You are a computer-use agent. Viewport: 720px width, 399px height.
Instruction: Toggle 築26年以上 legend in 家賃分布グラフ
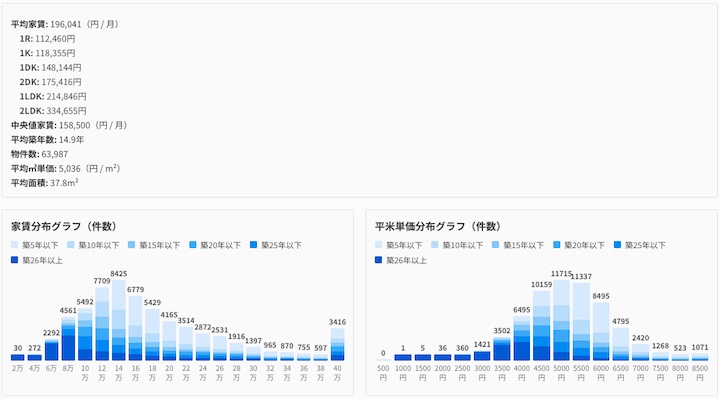37,260
